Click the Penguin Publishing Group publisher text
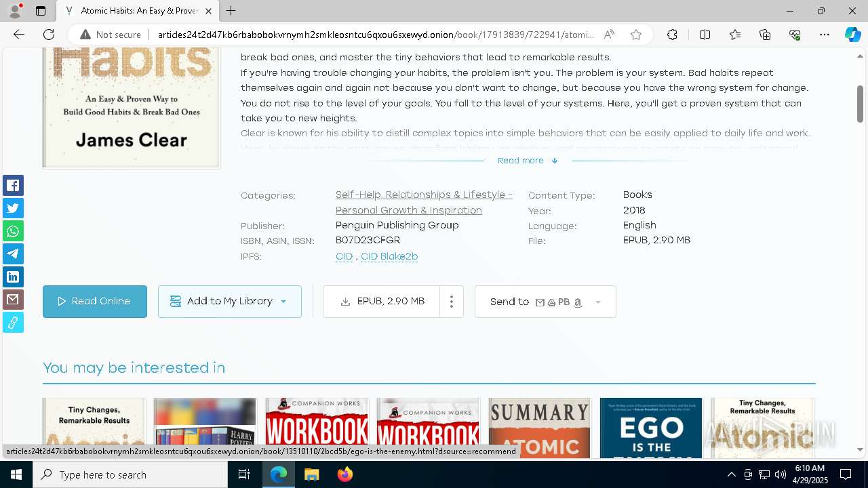The width and height of the screenshot is (868, 488). tap(397, 225)
